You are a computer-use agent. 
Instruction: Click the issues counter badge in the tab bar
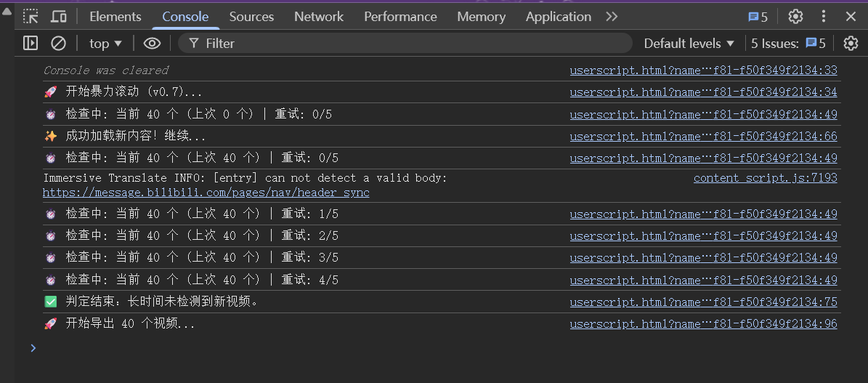[x=758, y=17]
